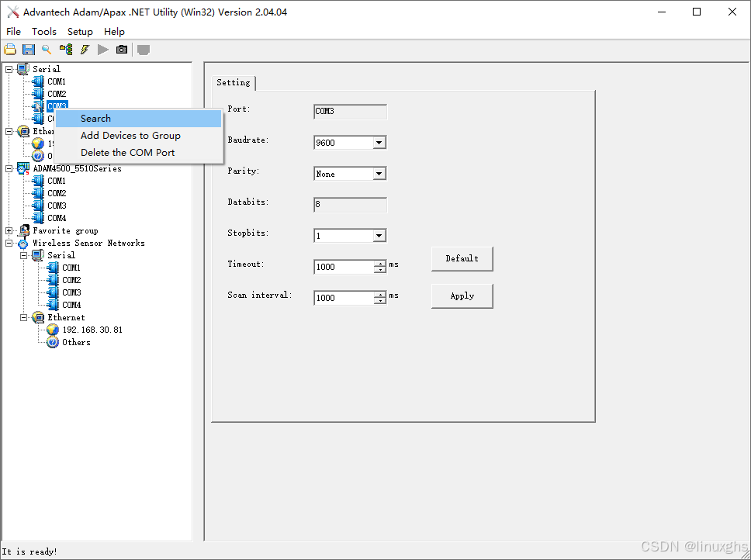Click the Databits field showing 8
This screenshot has height=560, width=751.
[x=350, y=204]
